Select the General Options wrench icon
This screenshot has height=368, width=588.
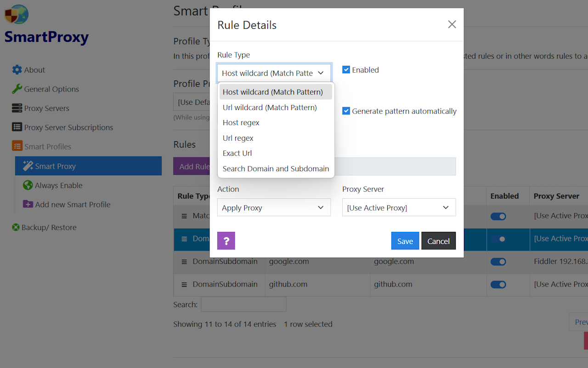click(x=16, y=89)
